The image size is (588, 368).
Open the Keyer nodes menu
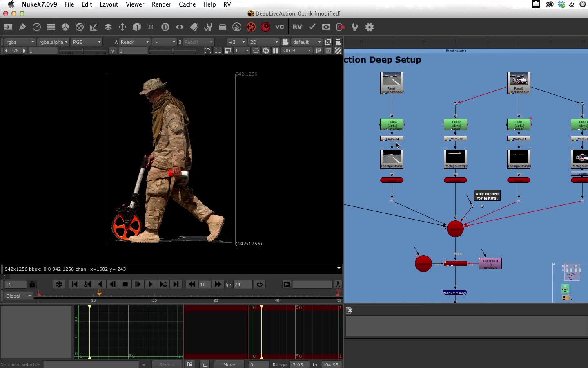pyautogui.click(x=94, y=27)
